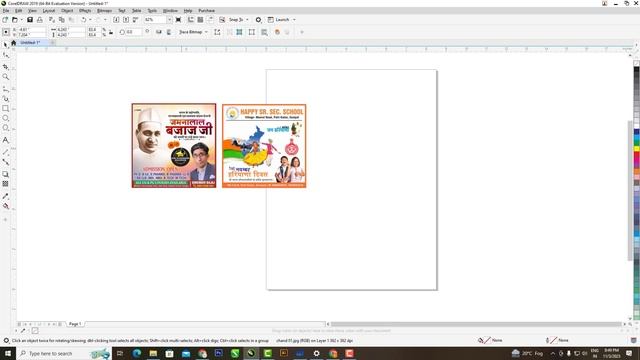Viewport: 640px width, 360px height.
Task: Toggle the Snap Off button
Action: coord(222,20)
